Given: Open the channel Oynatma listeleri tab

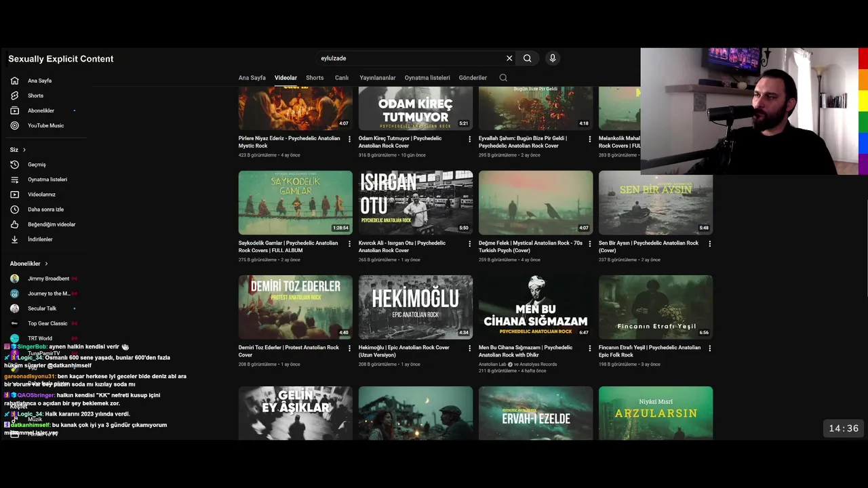Looking at the screenshot, I should [x=427, y=78].
